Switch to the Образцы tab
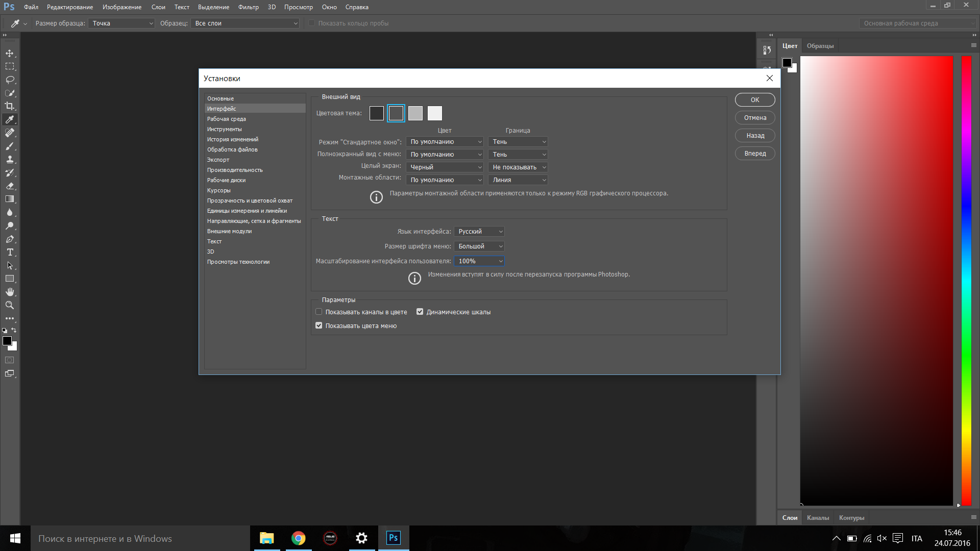The height and width of the screenshot is (551, 980). click(820, 46)
